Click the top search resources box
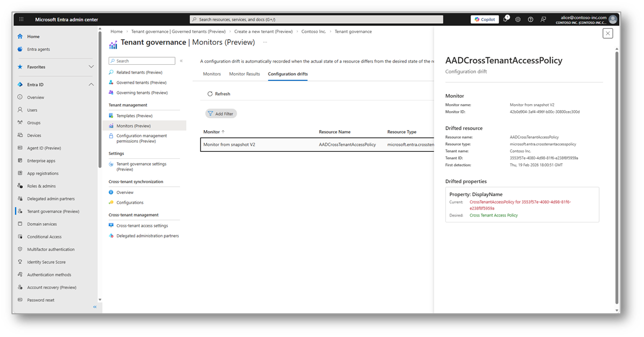 (x=316, y=19)
